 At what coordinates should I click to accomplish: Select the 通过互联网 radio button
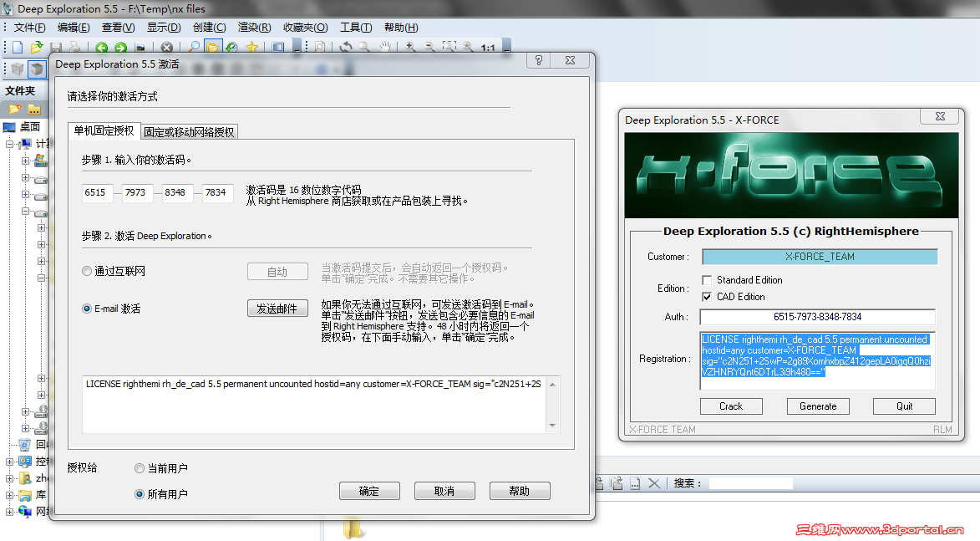pos(87,271)
